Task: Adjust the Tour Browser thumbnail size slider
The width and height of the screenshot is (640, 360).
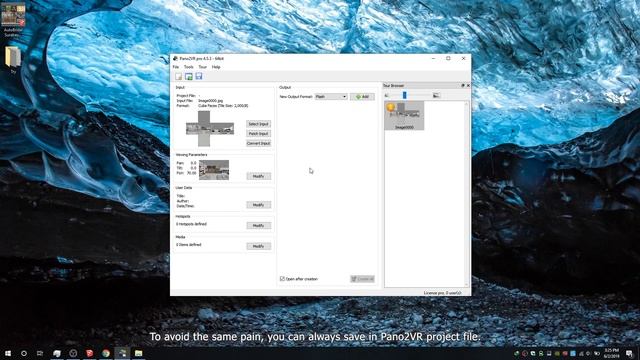Action: (404, 95)
